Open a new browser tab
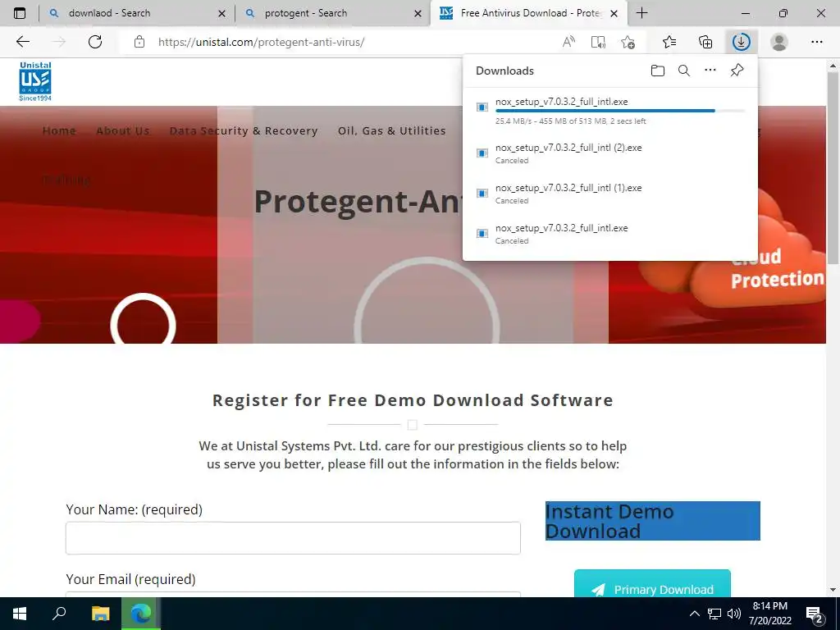This screenshot has width=840, height=630. coord(641,13)
